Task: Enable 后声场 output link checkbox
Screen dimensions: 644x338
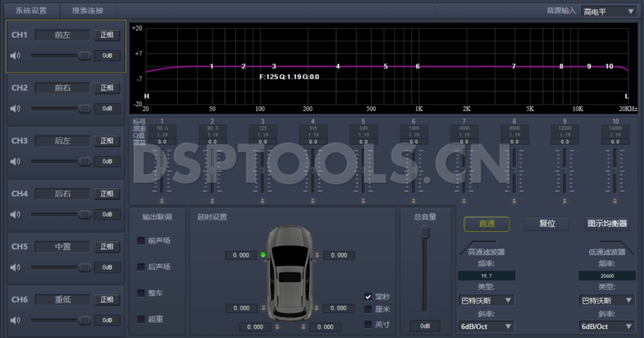Action: (141, 267)
